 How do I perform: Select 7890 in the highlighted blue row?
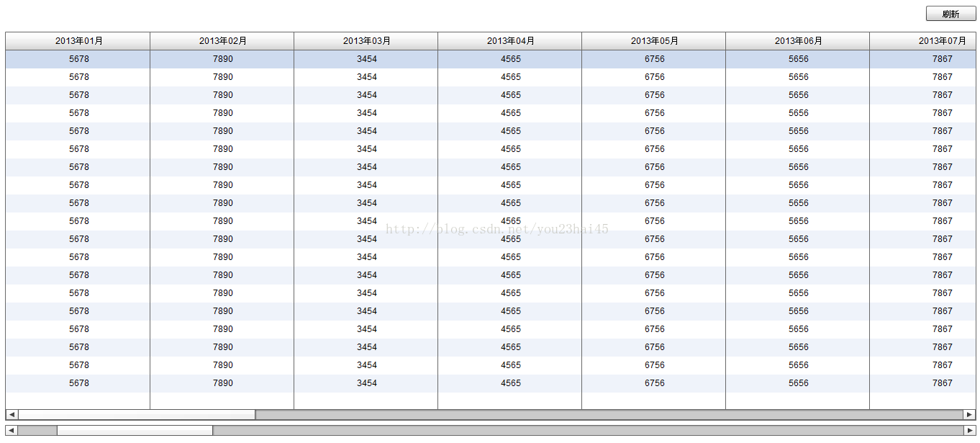[x=223, y=59]
